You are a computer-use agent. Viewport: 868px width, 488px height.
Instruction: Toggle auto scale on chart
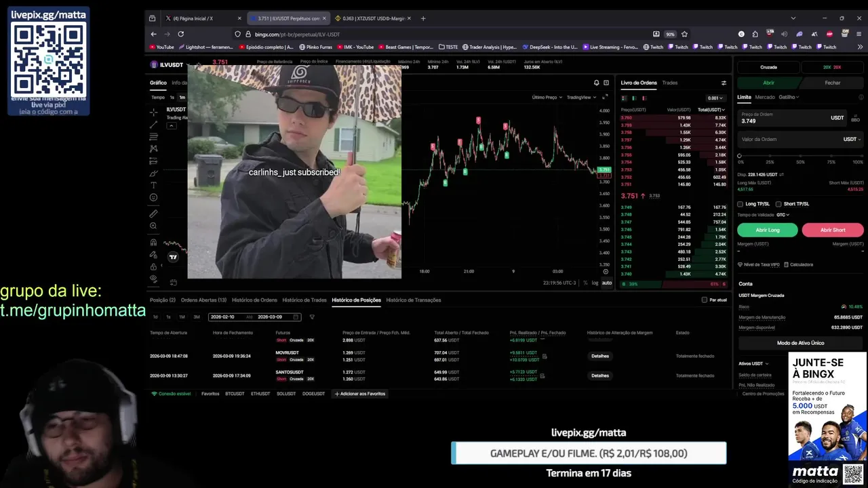click(607, 283)
